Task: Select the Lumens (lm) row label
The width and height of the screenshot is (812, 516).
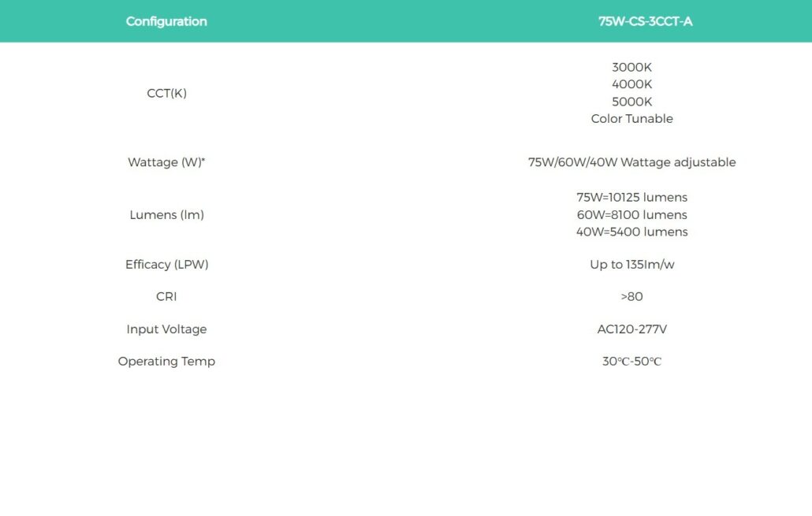Action: 166,214
